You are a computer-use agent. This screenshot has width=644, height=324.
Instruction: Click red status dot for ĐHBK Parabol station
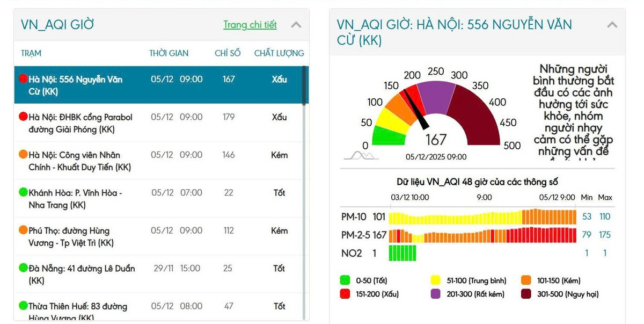[23, 117]
